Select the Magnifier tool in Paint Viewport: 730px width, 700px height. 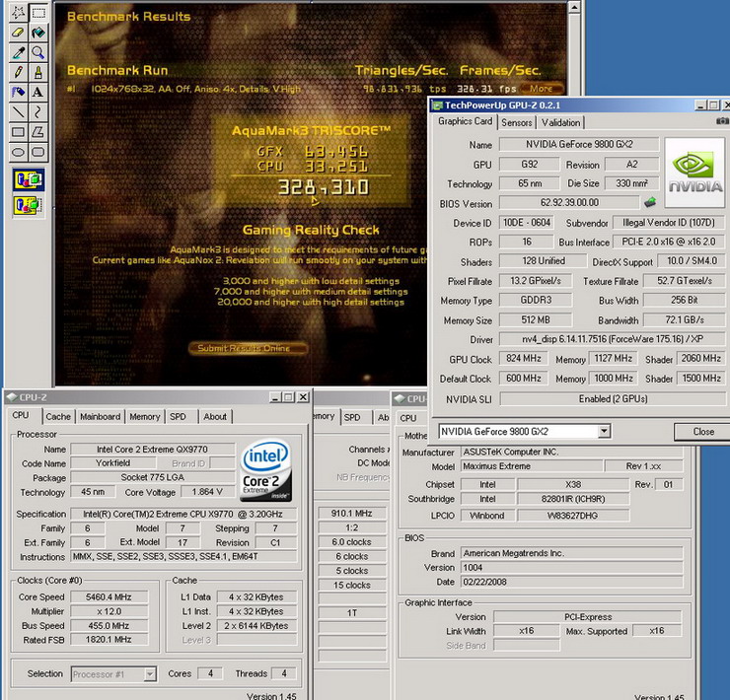click(38, 52)
